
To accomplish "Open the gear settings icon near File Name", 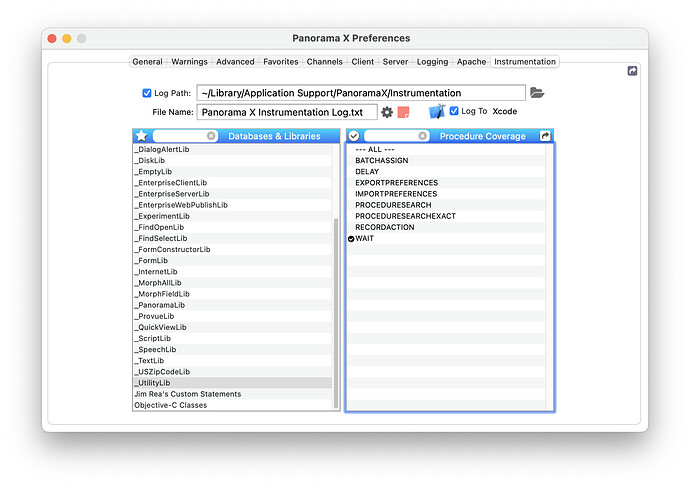I will click(387, 112).
